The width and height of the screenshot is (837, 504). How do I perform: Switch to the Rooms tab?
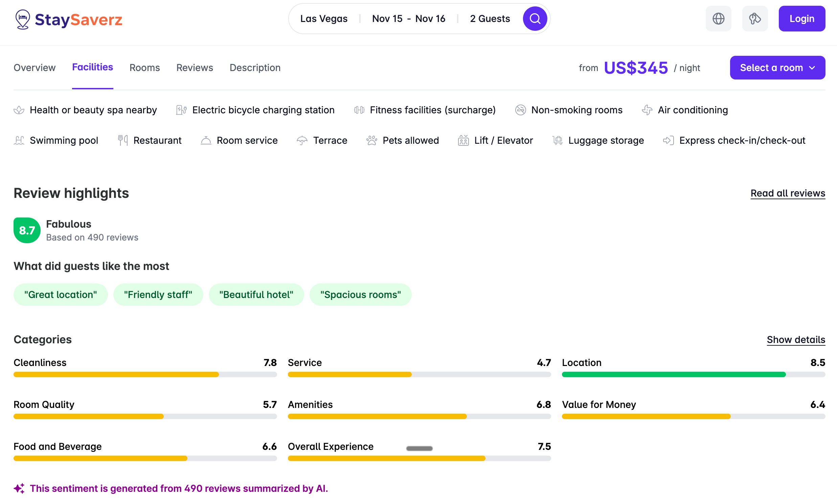(x=144, y=68)
